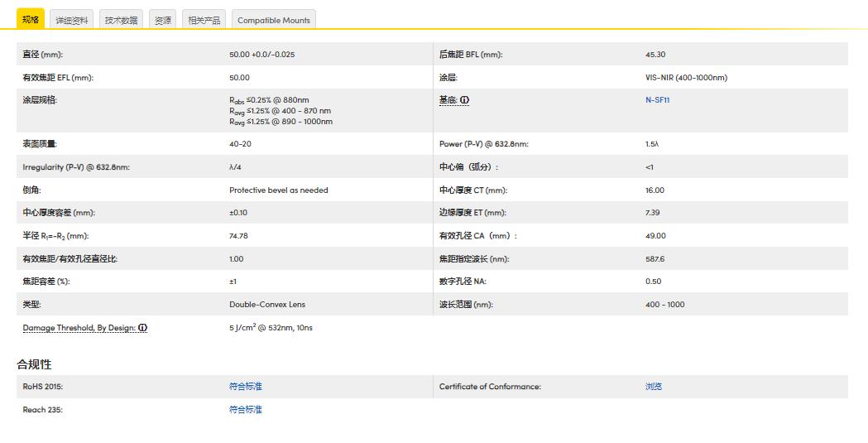868x443 pixels.
Task: Click the info icon next to 基底
Action: click(x=464, y=100)
